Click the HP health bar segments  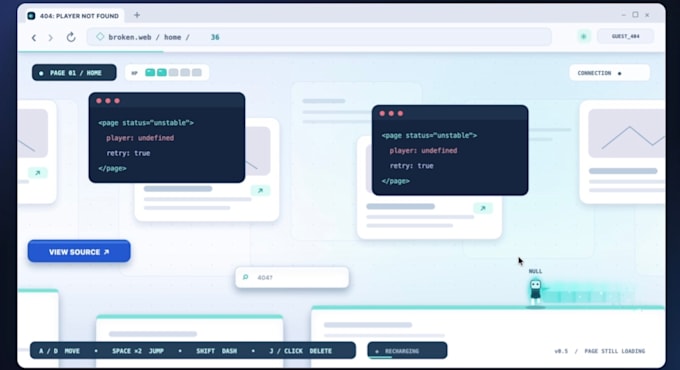coord(173,72)
